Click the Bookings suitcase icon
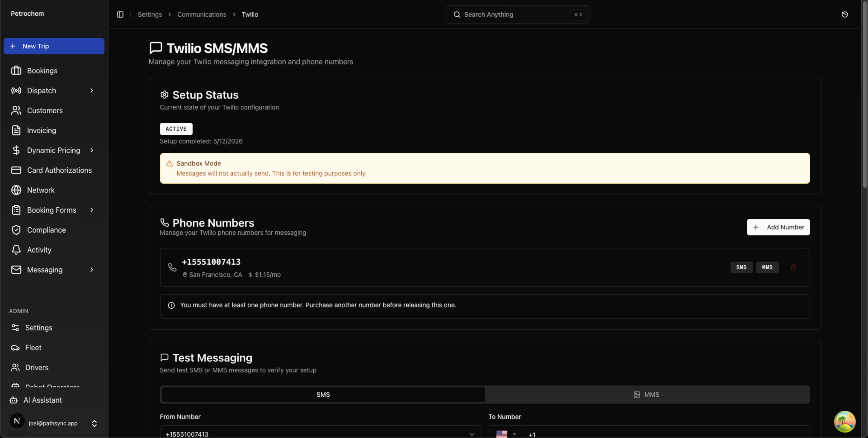Viewport: 868px width, 438px height. (x=16, y=70)
